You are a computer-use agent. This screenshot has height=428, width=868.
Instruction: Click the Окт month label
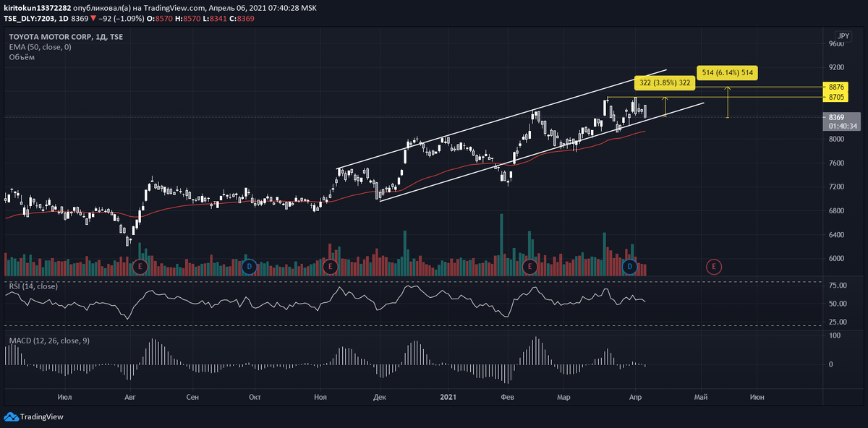(255, 397)
